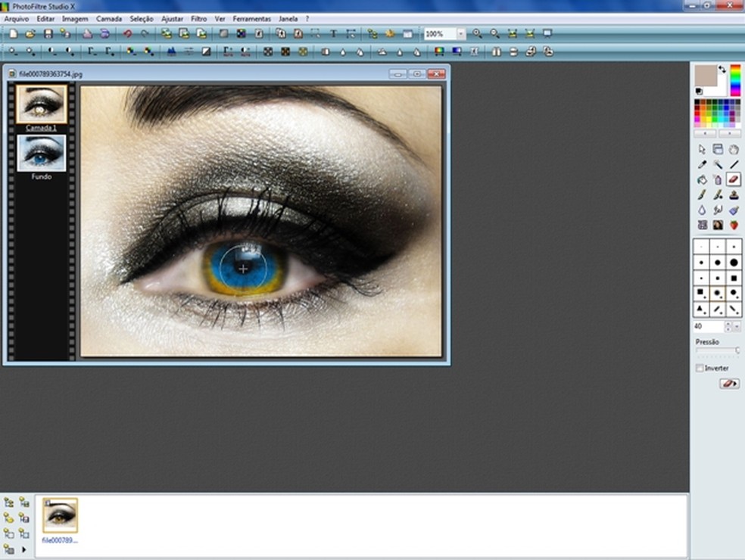Open the 100% zoom level dropdown
The image size is (745, 560).
(x=460, y=34)
